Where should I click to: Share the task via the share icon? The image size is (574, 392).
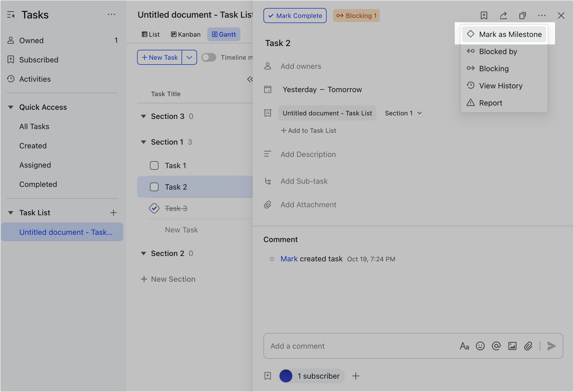pos(503,16)
